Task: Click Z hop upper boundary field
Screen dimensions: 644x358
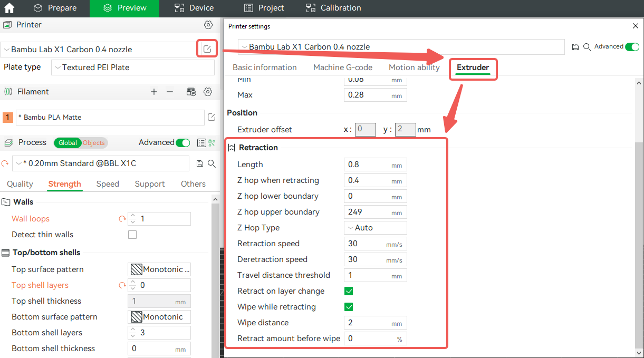Action: (376, 212)
